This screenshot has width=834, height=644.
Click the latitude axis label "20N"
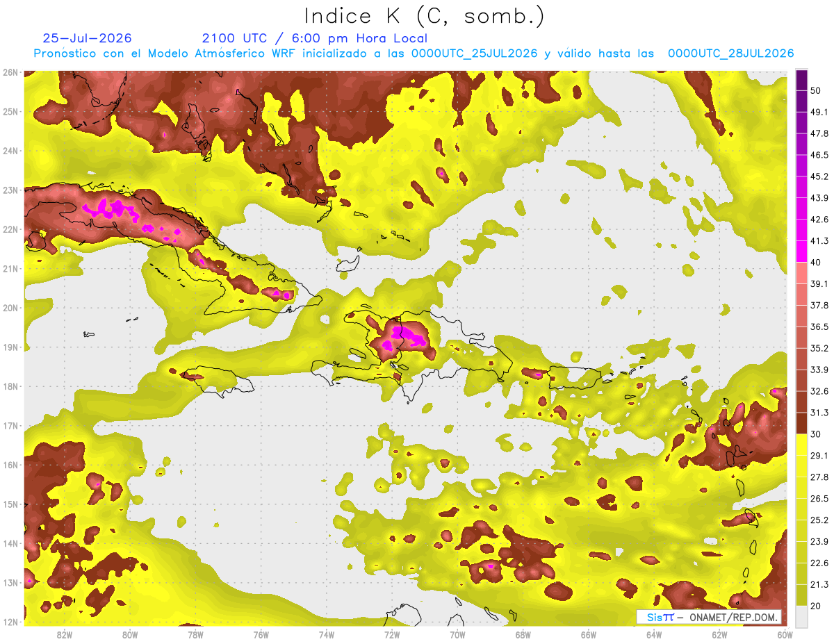10,308
